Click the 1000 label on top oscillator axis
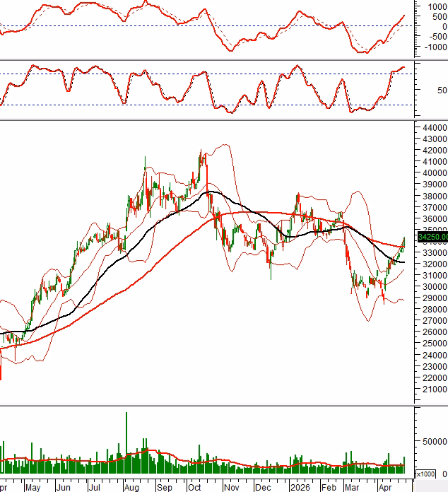 coord(436,6)
